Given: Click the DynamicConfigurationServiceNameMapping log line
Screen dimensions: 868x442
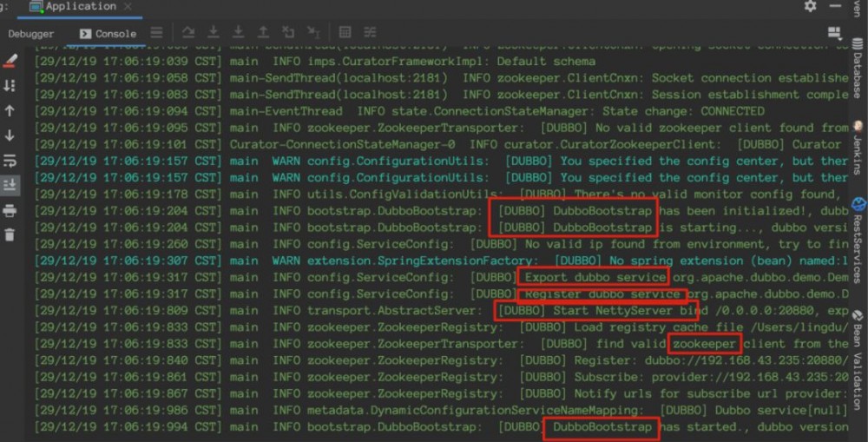Looking at the screenshot, I should pos(441,410).
